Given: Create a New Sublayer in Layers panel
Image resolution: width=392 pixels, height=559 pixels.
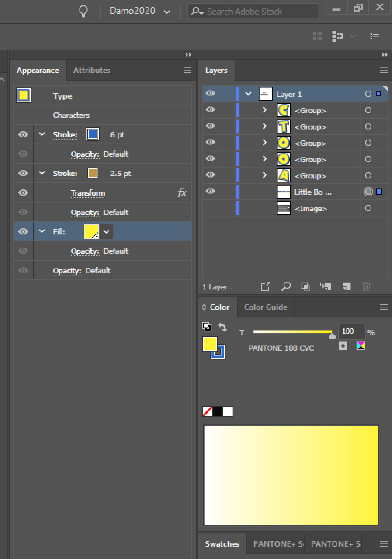Looking at the screenshot, I should coord(326,287).
